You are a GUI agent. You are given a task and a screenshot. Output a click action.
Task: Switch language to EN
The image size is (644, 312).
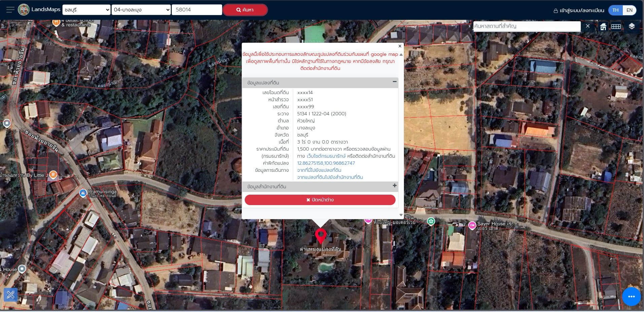point(630,10)
